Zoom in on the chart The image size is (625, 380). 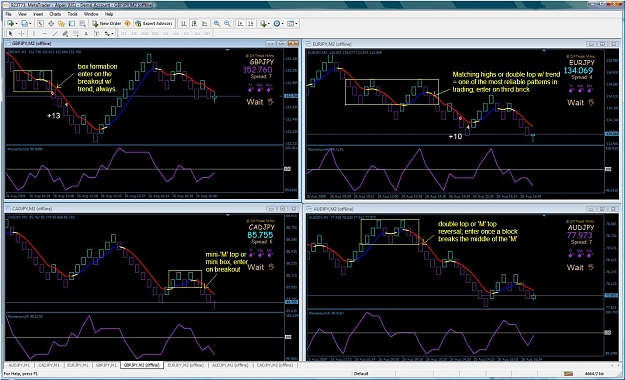click(x=216, y=24)
